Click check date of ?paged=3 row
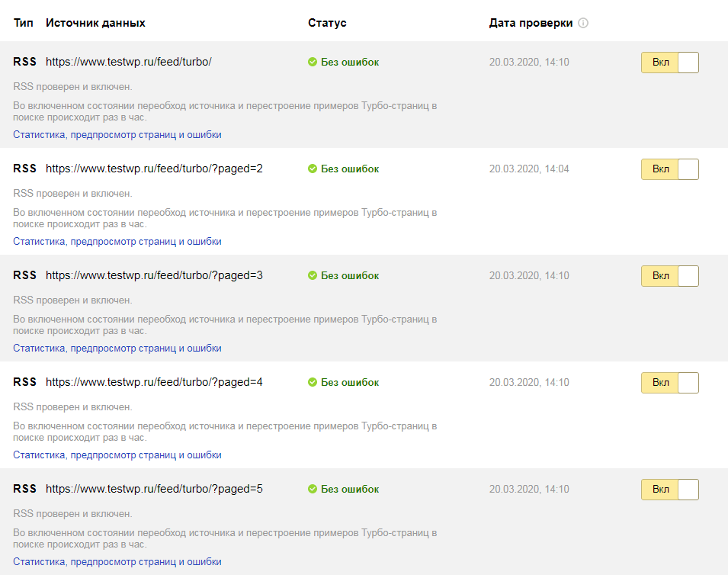The width and height of the screenshot is (728, 575). tap(529, 275)
